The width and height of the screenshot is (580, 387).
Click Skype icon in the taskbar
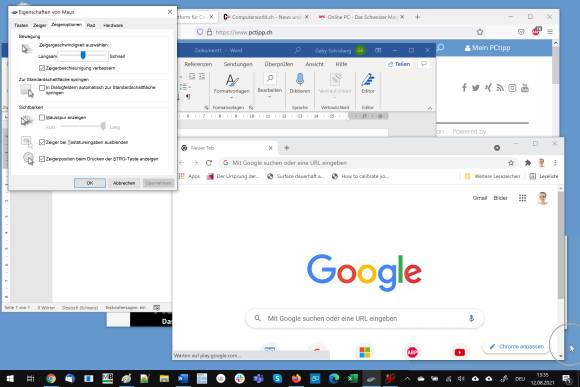click(x=277, y=378)
